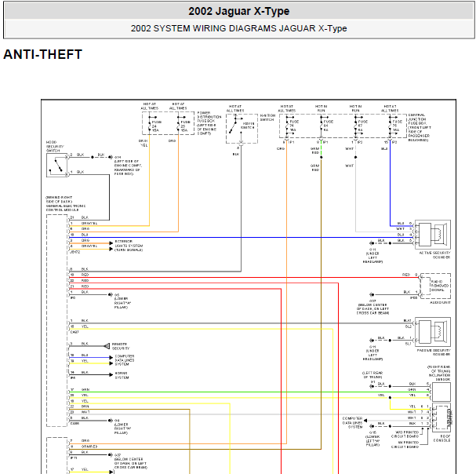Viewport: 476px width, 474px height.
Task: Click the "REMOTE SECURITY" label
Action: [121, 346]
